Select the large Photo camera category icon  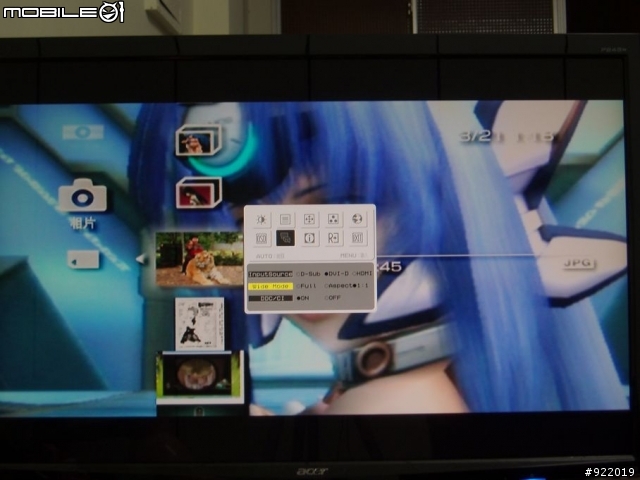click(82, 196)
